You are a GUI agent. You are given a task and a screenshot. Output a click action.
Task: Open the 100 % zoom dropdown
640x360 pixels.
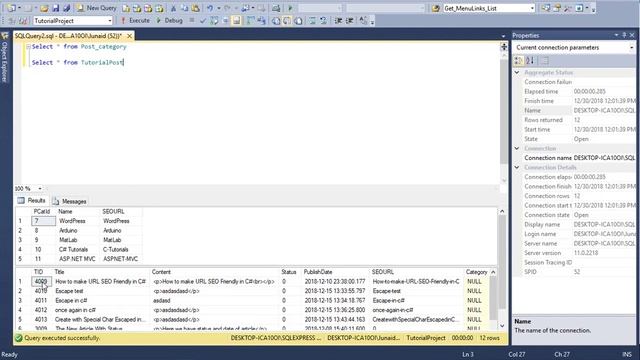coord(40,189)
